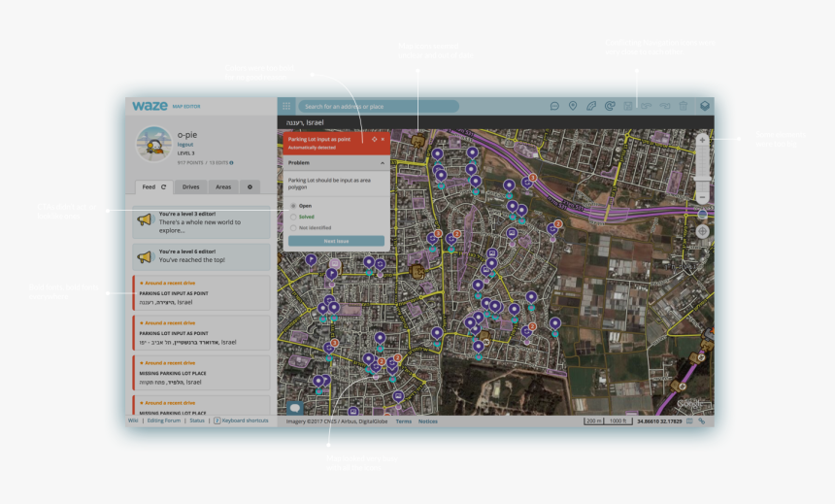This screenshot has height=504, width=835.
Task: Click the Delete trash can icon
Action: click(x=684, y=106)
